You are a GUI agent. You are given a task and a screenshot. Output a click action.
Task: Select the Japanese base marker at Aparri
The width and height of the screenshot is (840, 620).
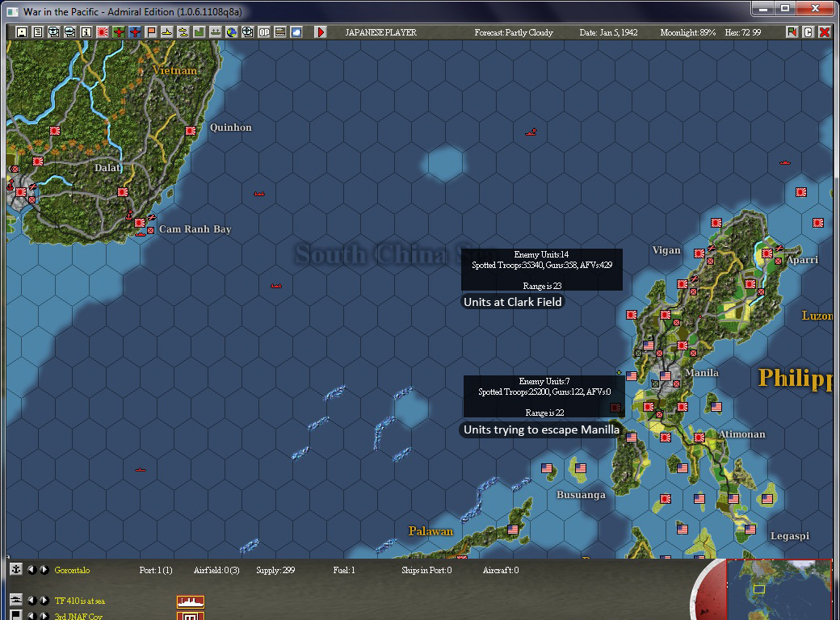click(766, 253)
